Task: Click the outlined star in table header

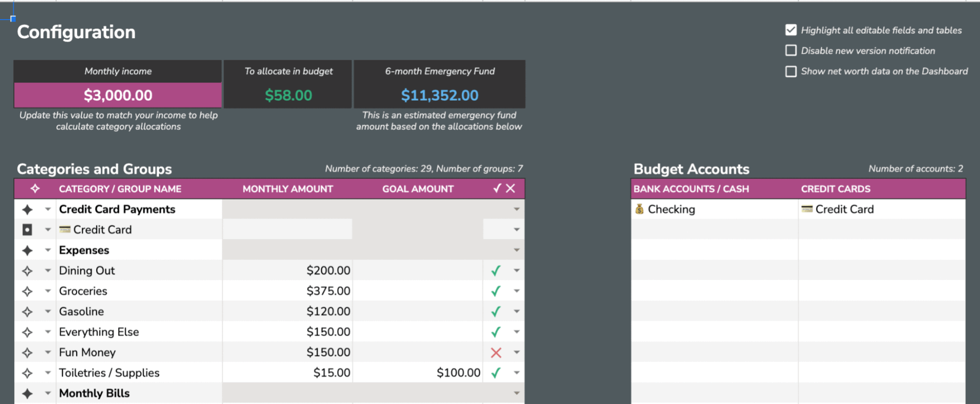Action: 35,189
